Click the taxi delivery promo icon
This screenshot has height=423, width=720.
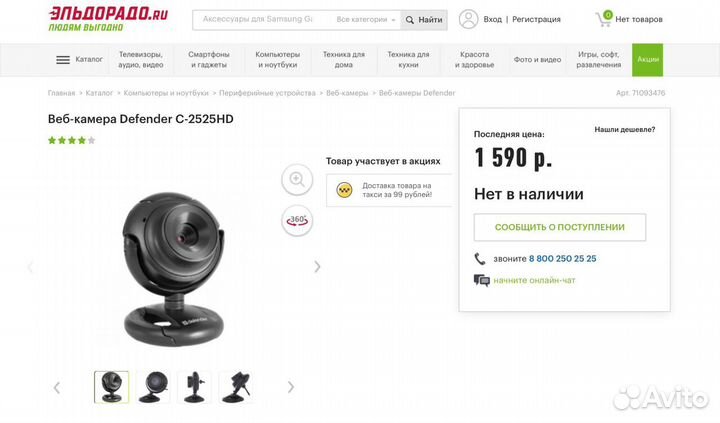344,190
